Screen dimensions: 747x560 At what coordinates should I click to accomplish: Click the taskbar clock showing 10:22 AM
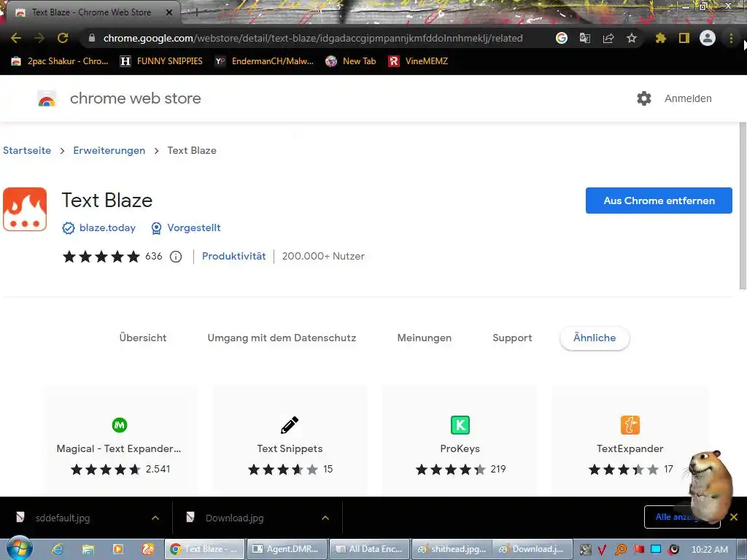[x=709, y=550]
